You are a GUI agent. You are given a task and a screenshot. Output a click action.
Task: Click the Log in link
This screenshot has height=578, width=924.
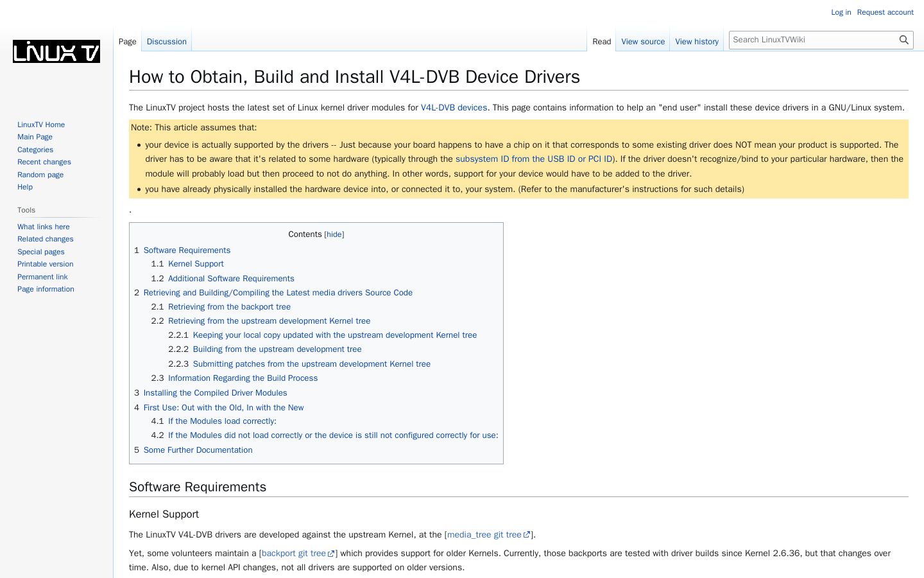841,12
